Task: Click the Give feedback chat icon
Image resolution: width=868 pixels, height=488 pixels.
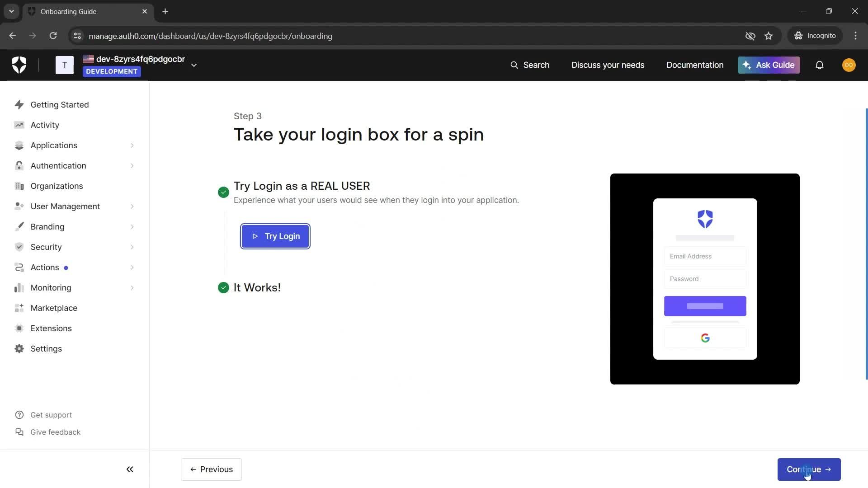Action: coord(19,432)
